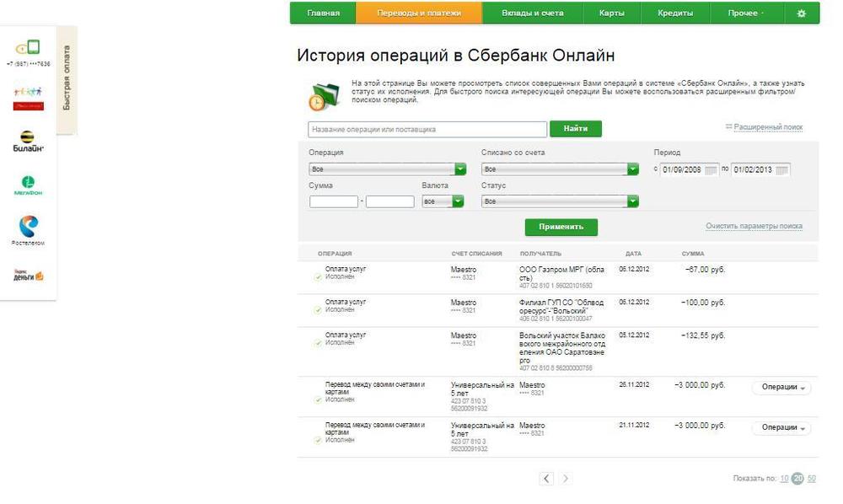Go to previous page arrow
The width and height of the screenshot is (843, 504).
[546, 479]
